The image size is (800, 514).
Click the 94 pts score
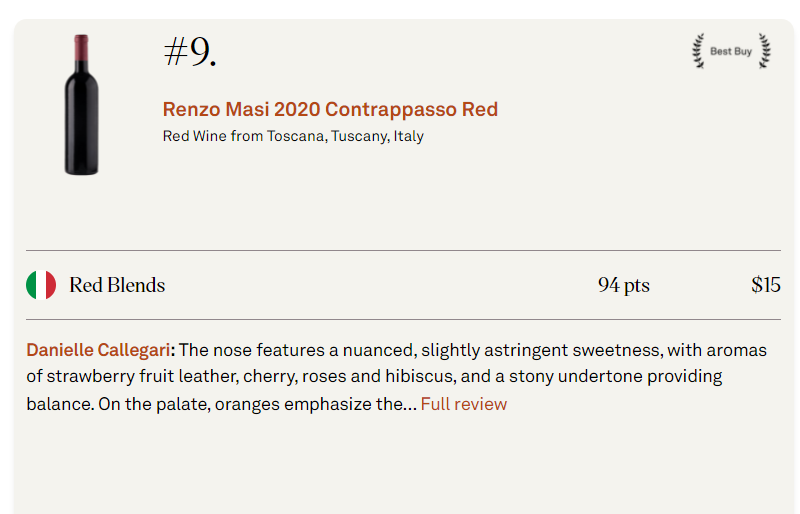(623, 285)
